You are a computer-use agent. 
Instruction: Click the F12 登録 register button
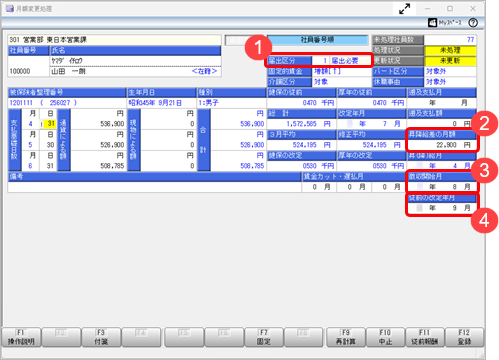464,337
